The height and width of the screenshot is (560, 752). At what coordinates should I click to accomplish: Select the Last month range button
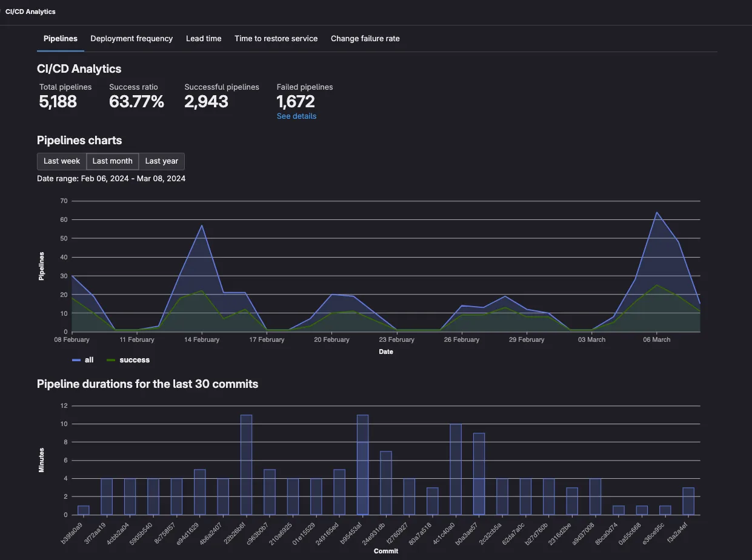pyautogui.click(x=112, y=161)
